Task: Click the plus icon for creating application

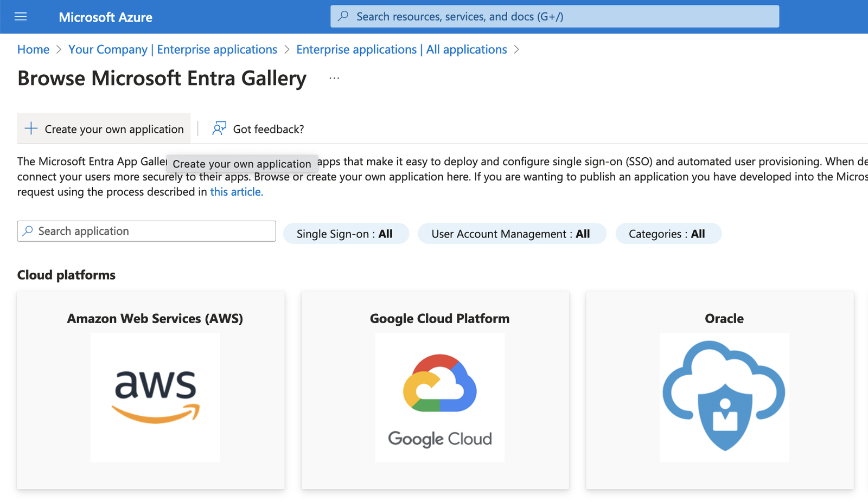Action: [31, 128]
